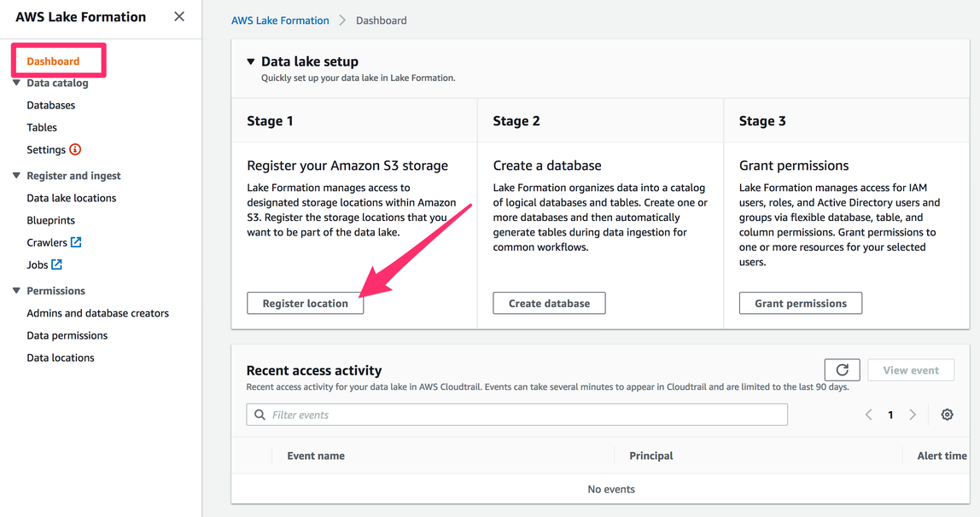This screenshot has height=517, width=980.
Task: Open Databases in the sidebar
Action: click(x=51, y=105)
